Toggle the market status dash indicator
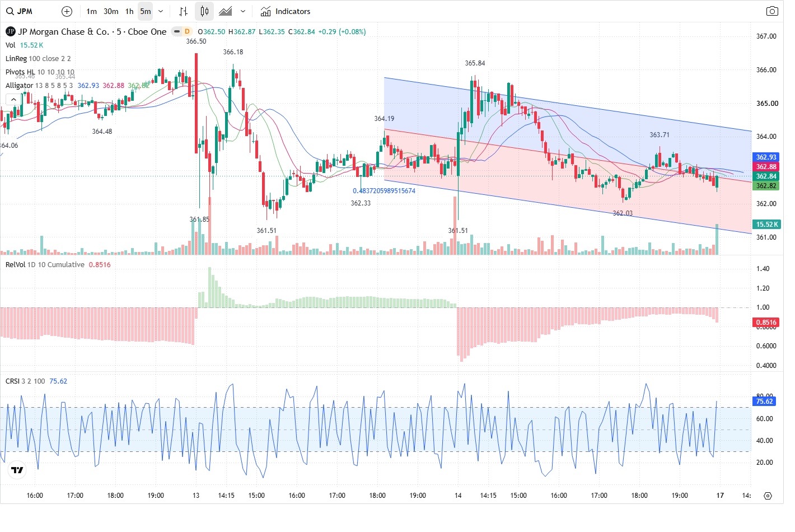Image resolution: width=795 pixels, height=532 pixels. [177, 31]
